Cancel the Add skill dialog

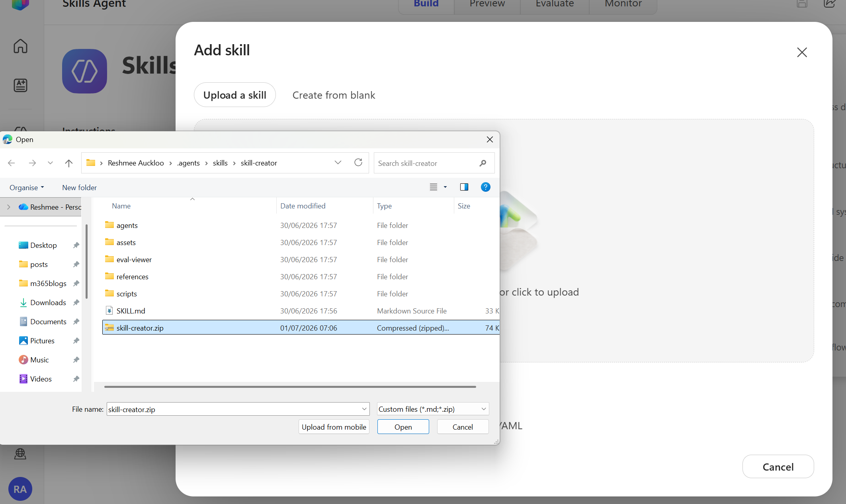tap(778, 467)
